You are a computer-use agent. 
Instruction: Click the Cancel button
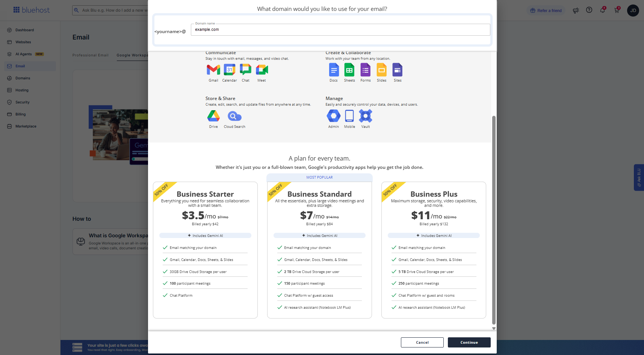(422, 342)
